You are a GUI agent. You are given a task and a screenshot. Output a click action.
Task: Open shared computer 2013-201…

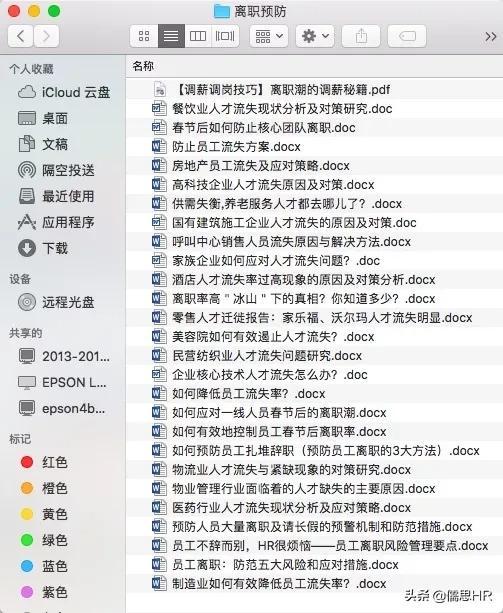64,356
